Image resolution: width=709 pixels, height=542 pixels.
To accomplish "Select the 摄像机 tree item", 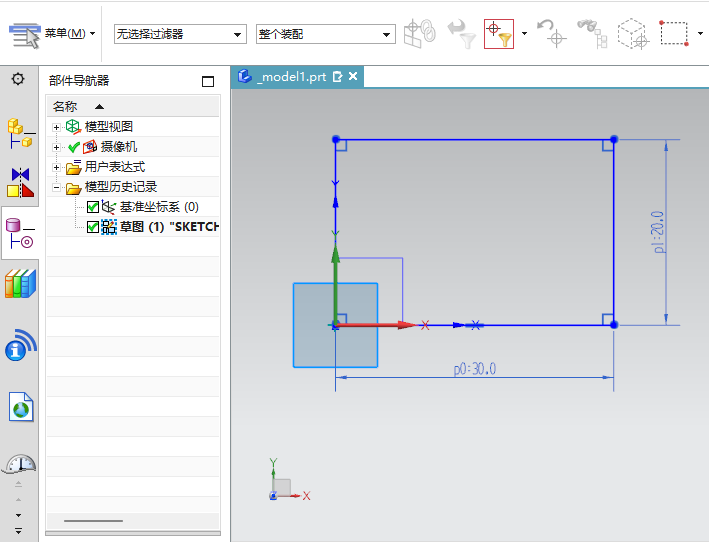I will [118, 146].
